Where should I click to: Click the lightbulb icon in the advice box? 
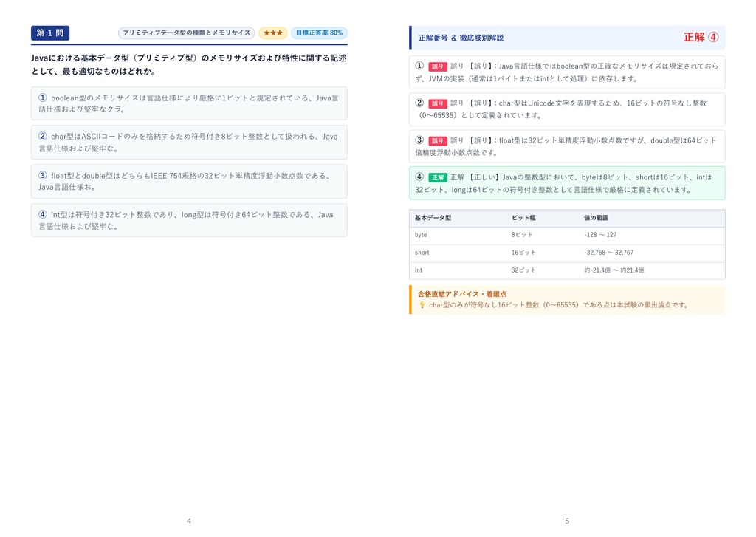(x=422, y=305)
